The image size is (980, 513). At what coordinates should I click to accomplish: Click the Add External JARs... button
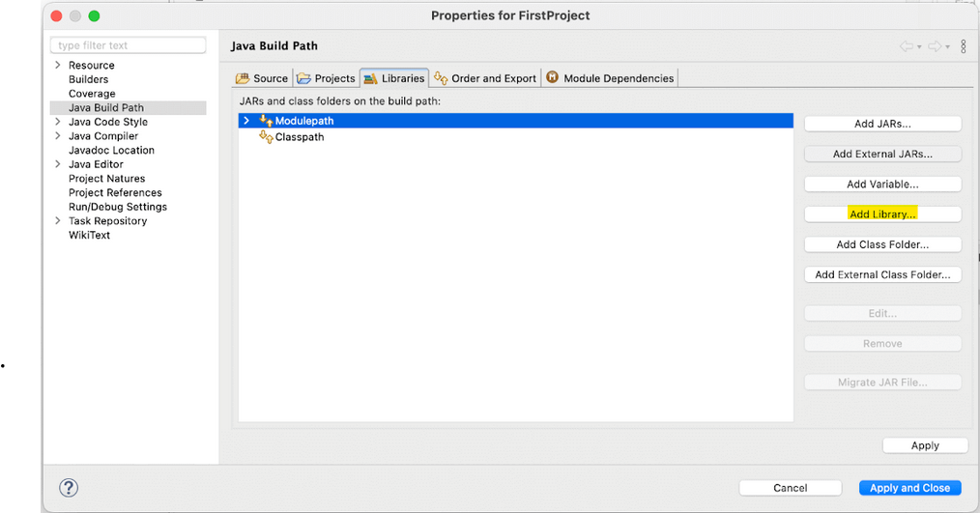coord(882,154)
